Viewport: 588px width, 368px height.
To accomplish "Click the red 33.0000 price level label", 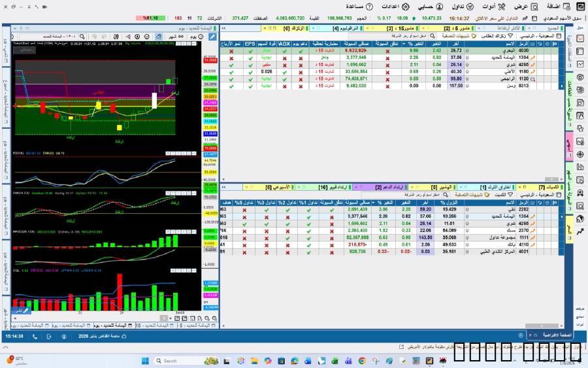I will click(x=210, y=61).
